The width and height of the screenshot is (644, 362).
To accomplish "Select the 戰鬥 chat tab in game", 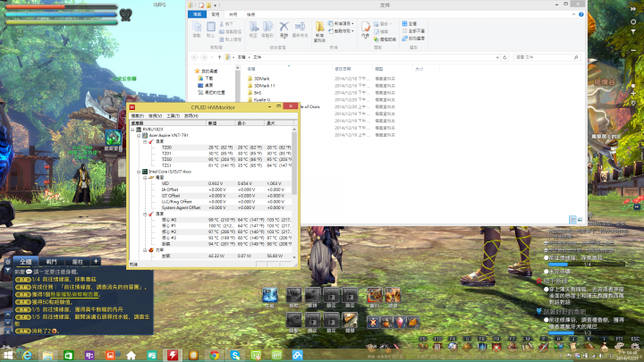I will click(x=51, y=261).
